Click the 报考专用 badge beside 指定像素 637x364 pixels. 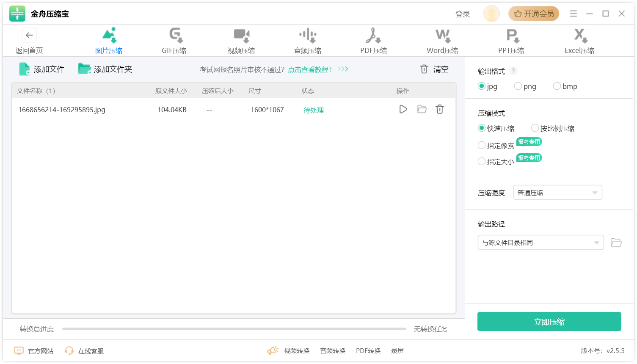click(x=529, y=142)
